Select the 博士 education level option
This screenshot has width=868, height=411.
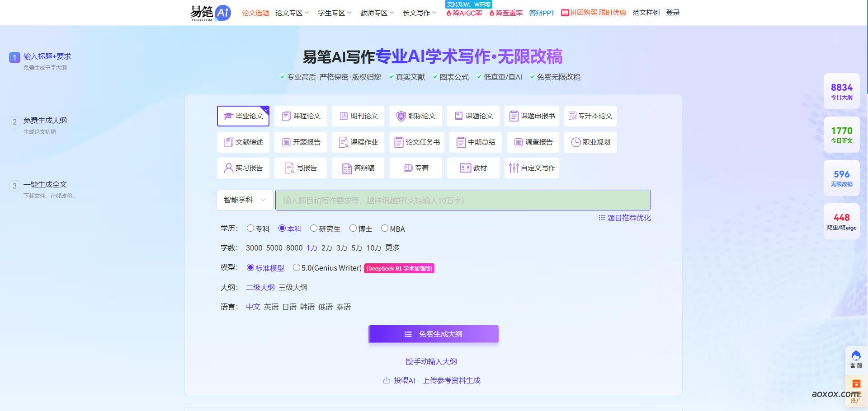(x=353, y=229)
